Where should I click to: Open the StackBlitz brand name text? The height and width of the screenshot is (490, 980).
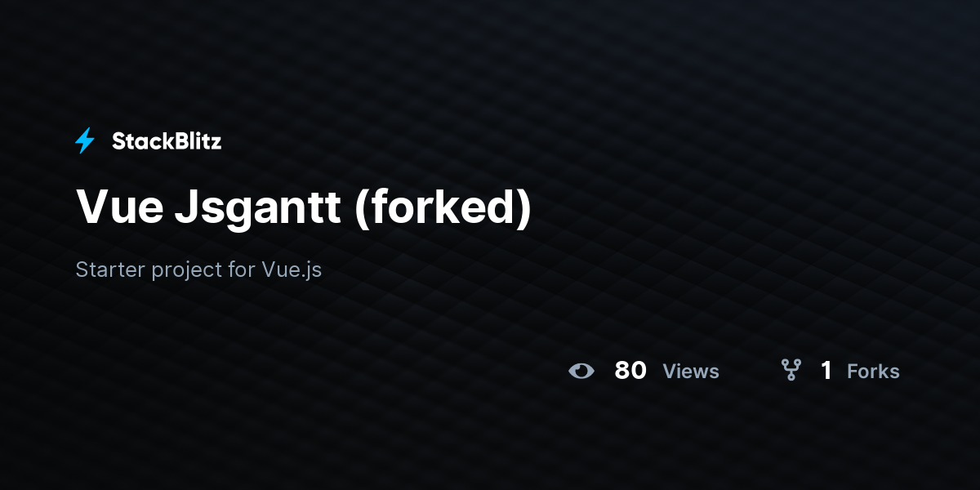coord(167,141)
